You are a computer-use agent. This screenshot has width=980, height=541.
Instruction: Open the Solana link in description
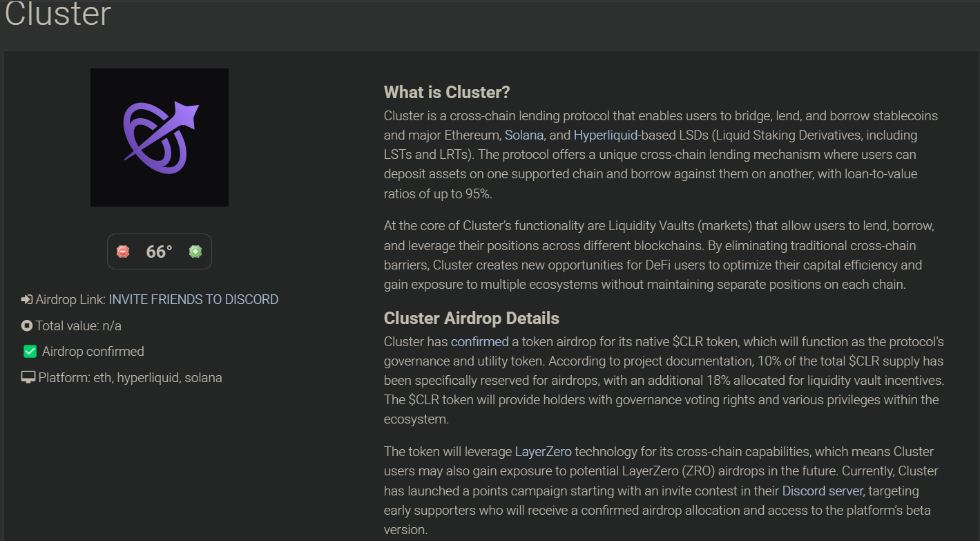click(x=524, y=135)
